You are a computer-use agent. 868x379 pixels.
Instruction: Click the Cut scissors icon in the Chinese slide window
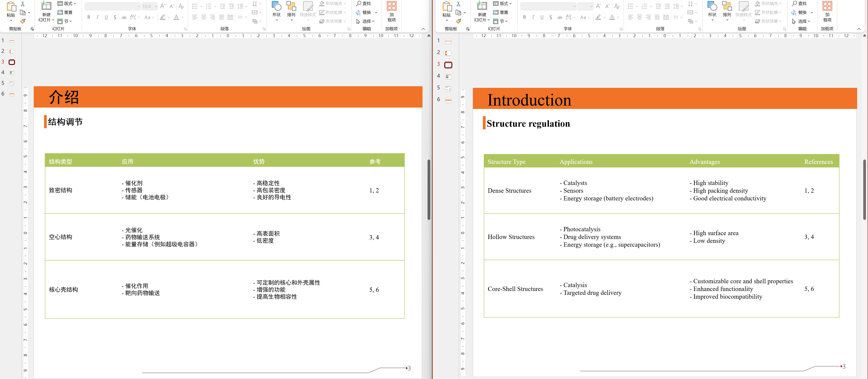tap(22, 4)
